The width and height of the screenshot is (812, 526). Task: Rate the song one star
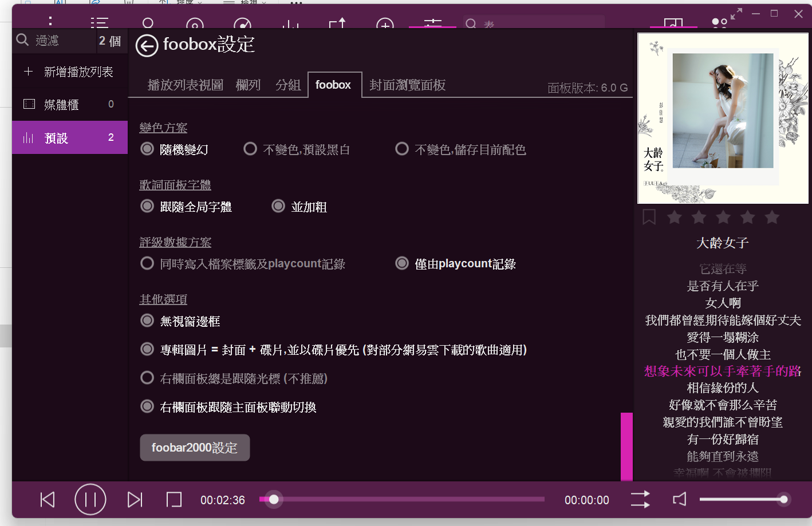[675, 217]
